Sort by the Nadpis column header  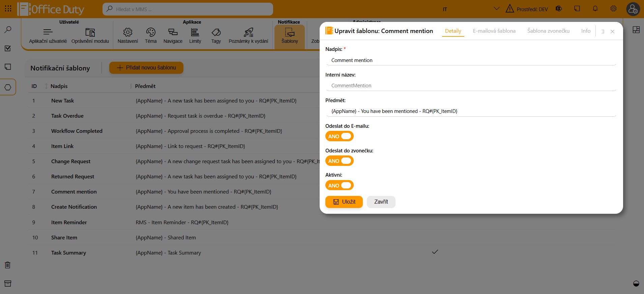point(59,86)
